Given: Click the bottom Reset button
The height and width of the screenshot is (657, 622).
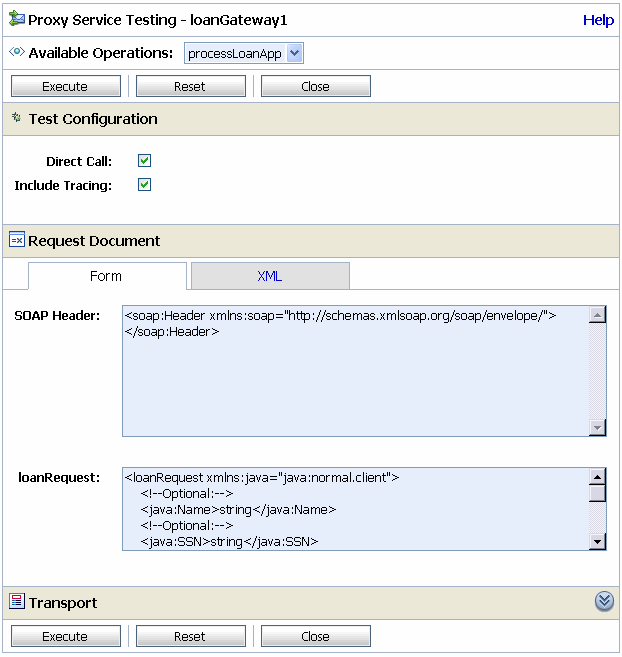Looking at the screenshot, I should pyautogui.click(x=191, y=636).
